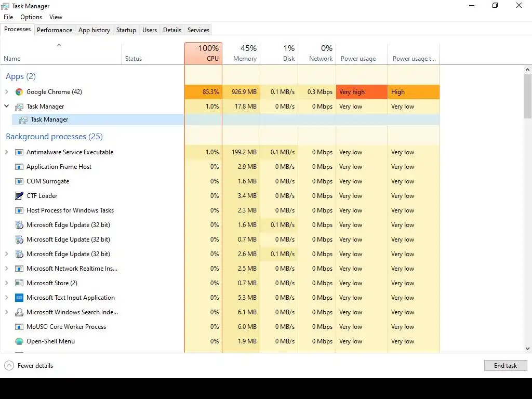Click the Fewer details link
The width and height of the screenshot is (532, 399).
35,366
